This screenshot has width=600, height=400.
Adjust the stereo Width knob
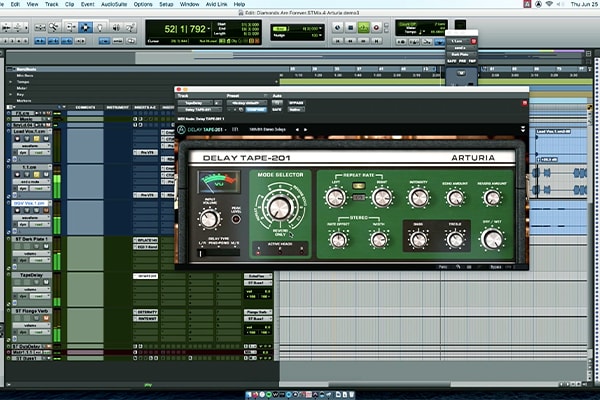coord(378,240)
